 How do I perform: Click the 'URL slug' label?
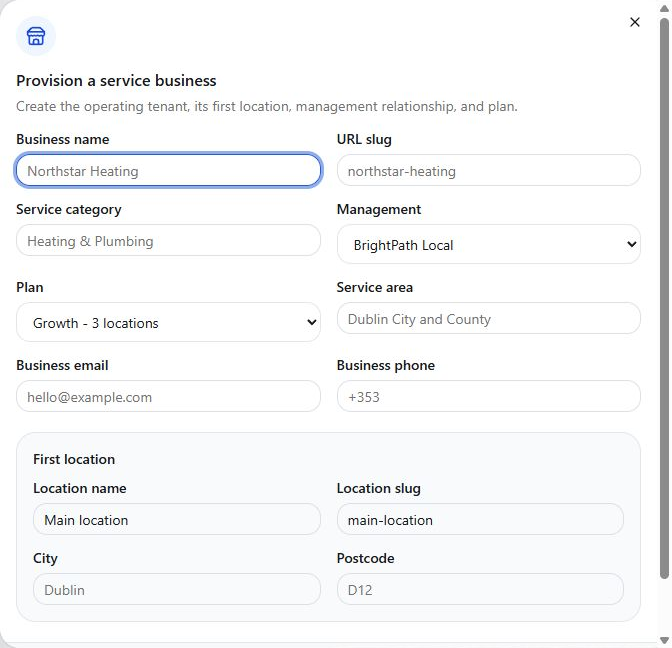[x=364, y=140]
